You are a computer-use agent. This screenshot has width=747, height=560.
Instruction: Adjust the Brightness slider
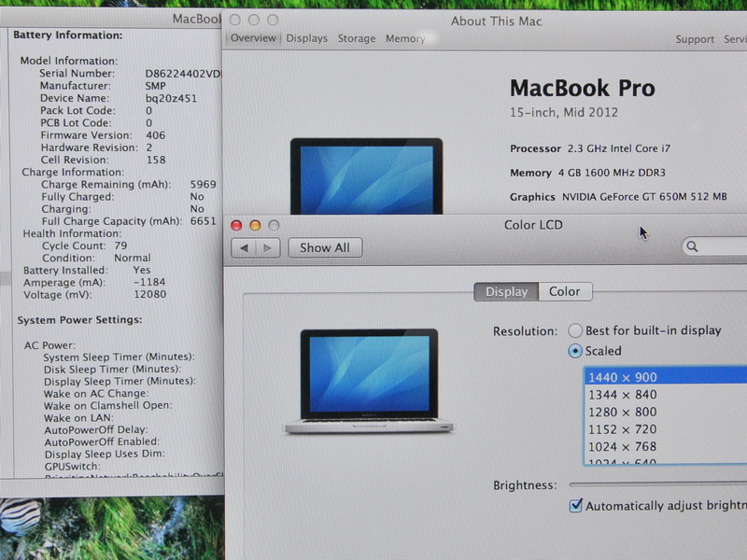[x=658, y=484]
